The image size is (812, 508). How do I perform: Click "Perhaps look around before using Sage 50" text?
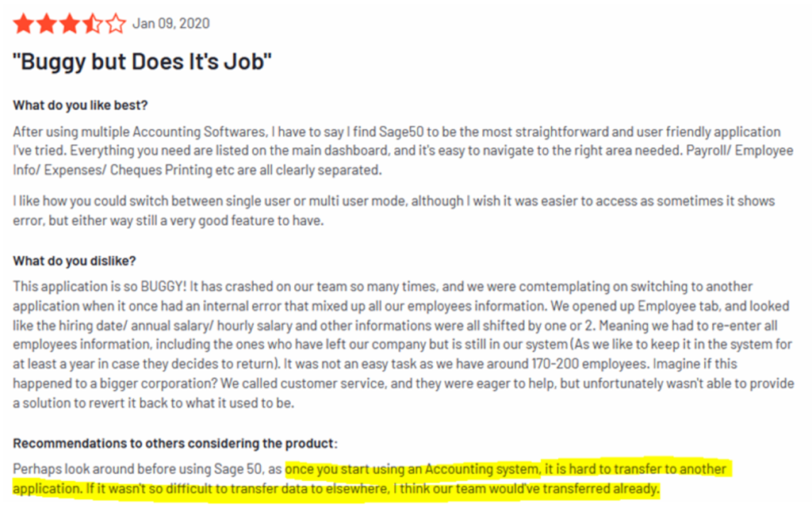coord(138,469)
